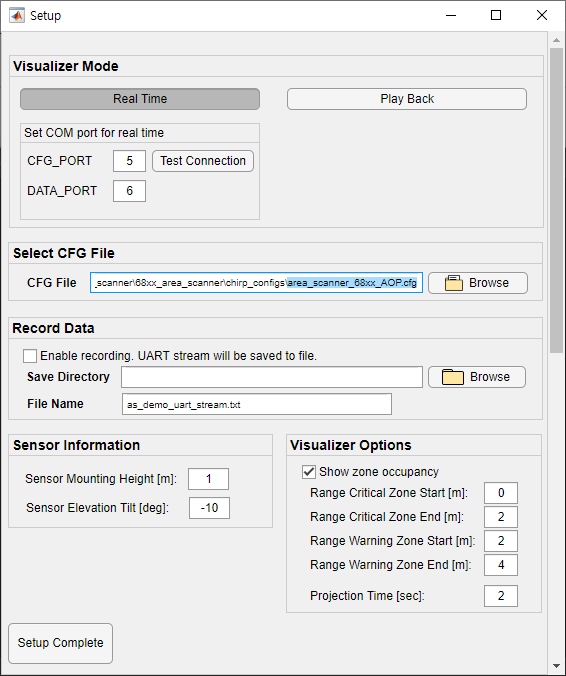
Task: Click scrollbar up arrow
Action: click(556, 40)
